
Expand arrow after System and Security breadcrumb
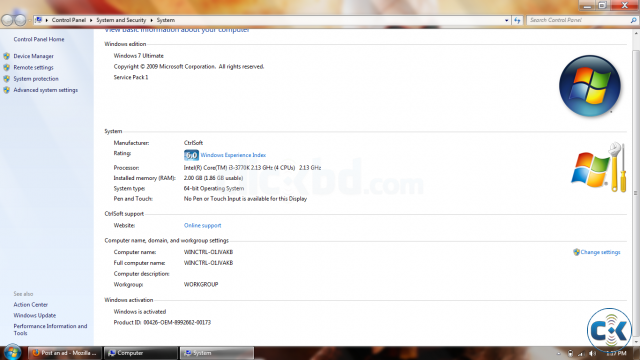(151, 20)
